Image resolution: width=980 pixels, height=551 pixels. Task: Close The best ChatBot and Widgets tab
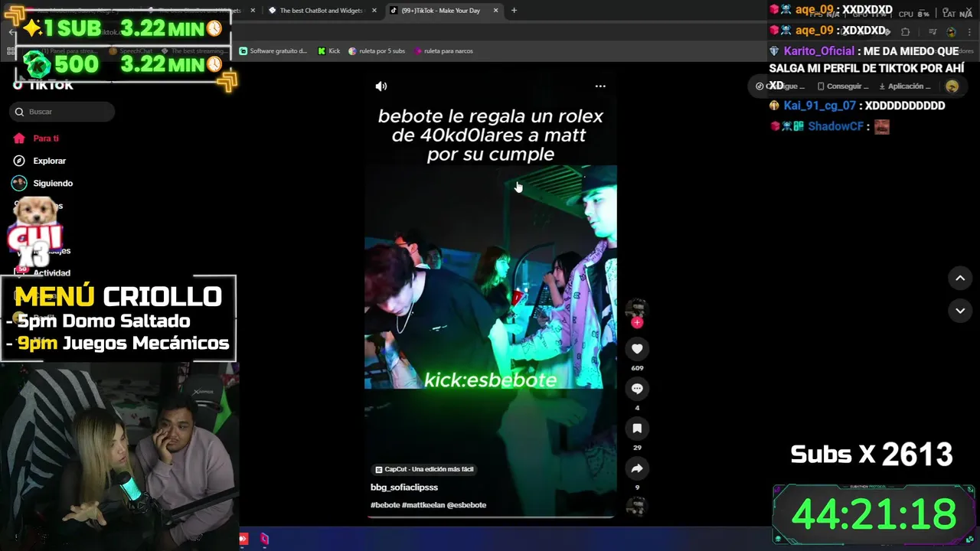tap(374, 11)
